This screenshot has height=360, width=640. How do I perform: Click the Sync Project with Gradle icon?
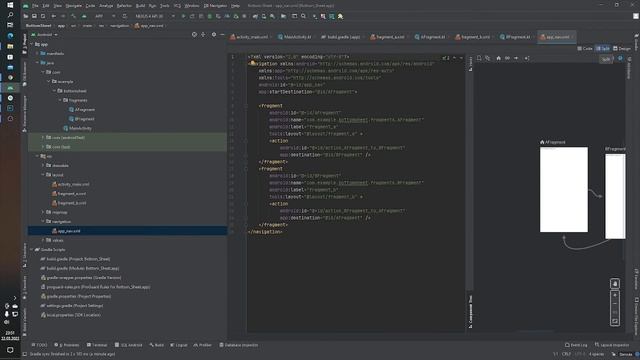[255, 16]
